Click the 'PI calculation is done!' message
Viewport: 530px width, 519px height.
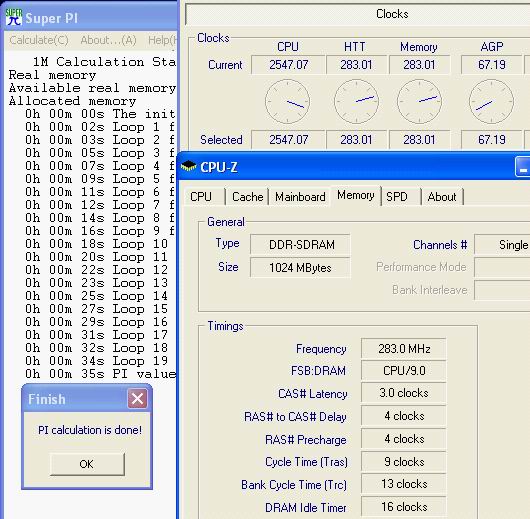click(x=90, y=430)
